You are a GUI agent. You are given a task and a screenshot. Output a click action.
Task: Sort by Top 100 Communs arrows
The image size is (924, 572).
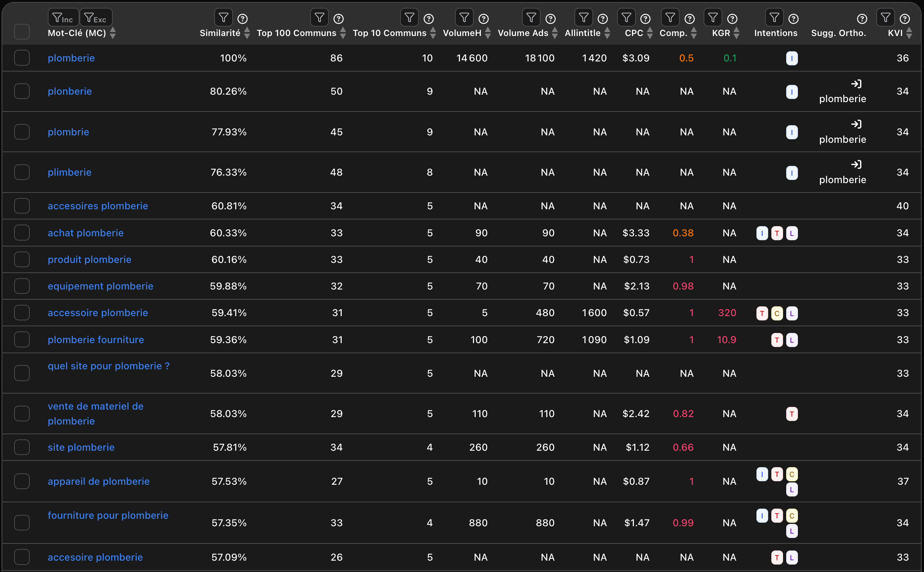tap(343, 33)
